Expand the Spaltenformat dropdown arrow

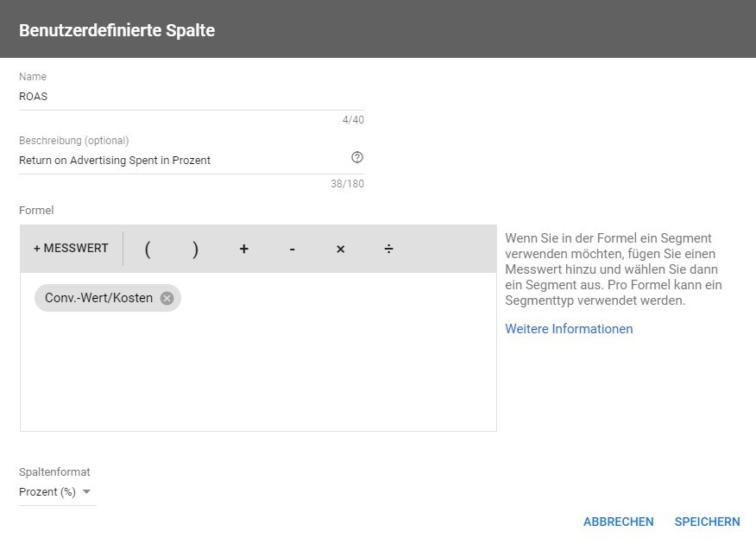click(x=87, y=492)
